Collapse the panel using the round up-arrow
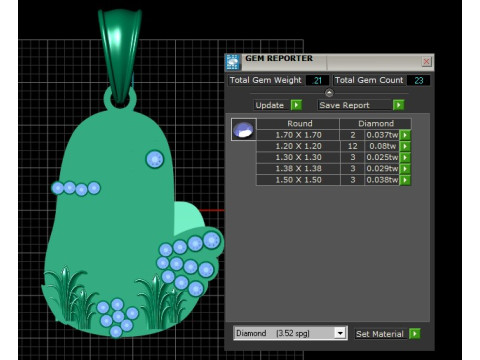480x360 pixels. [x=329, y=93]
